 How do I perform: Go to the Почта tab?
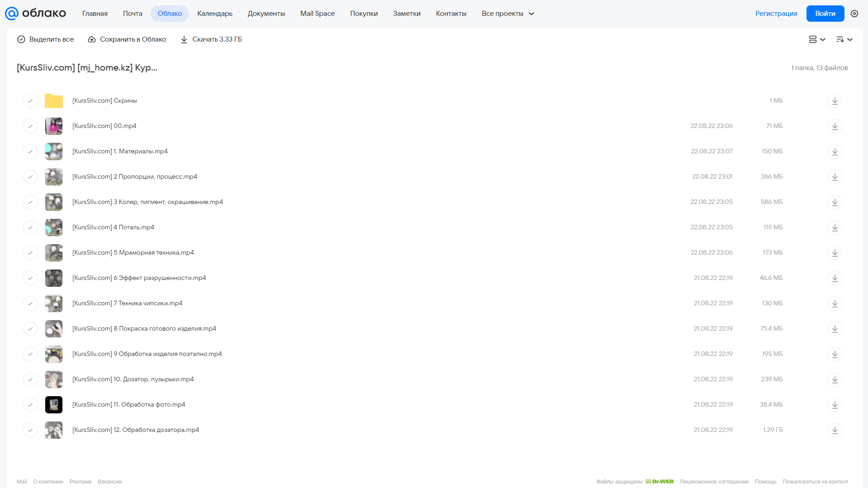coord(133,14)
